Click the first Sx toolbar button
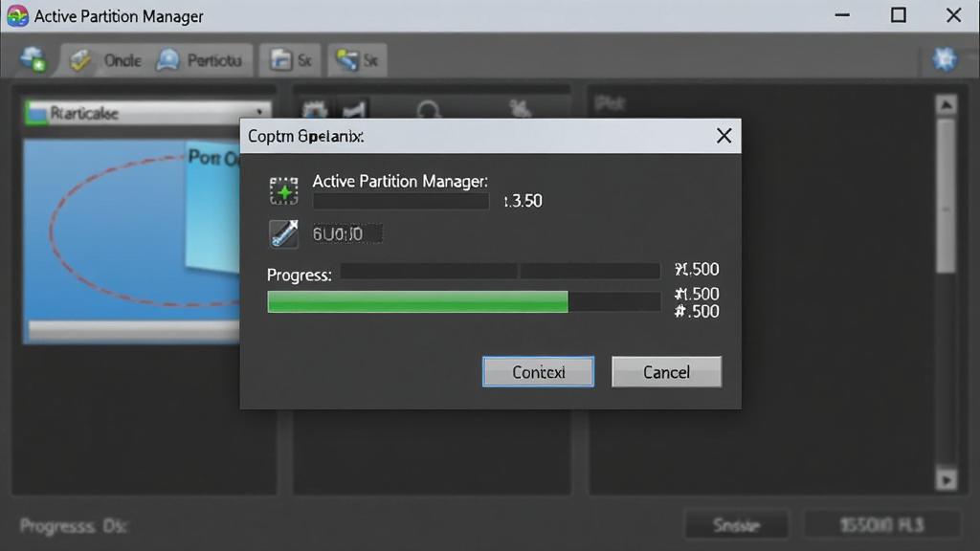 point(290,60)
